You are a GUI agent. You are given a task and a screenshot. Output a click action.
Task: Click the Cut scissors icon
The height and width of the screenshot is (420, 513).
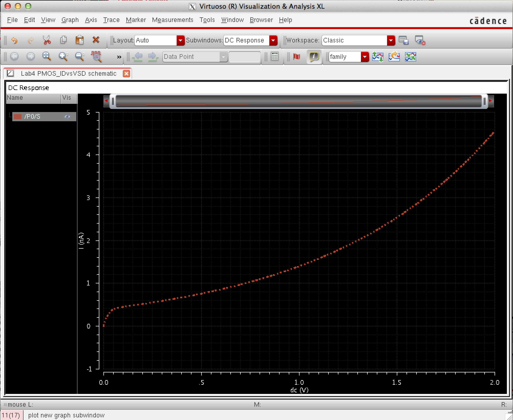coord(47,40)
